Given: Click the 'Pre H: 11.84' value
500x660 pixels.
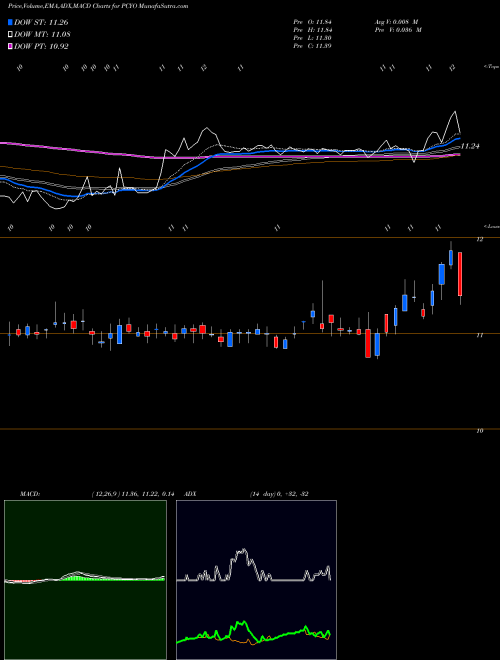Looking at the screenshot, I should click(x=312, y=30).
